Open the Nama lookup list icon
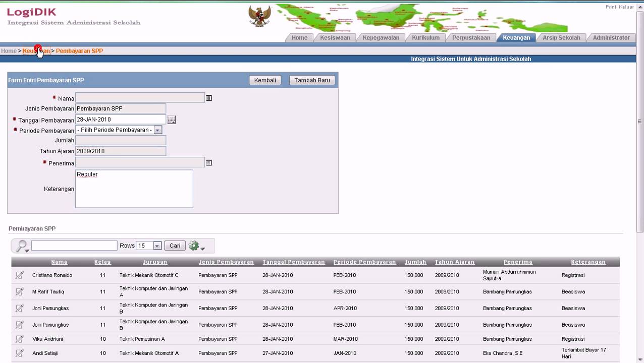Viewport: 644px width, 363px height. point(209,98)
